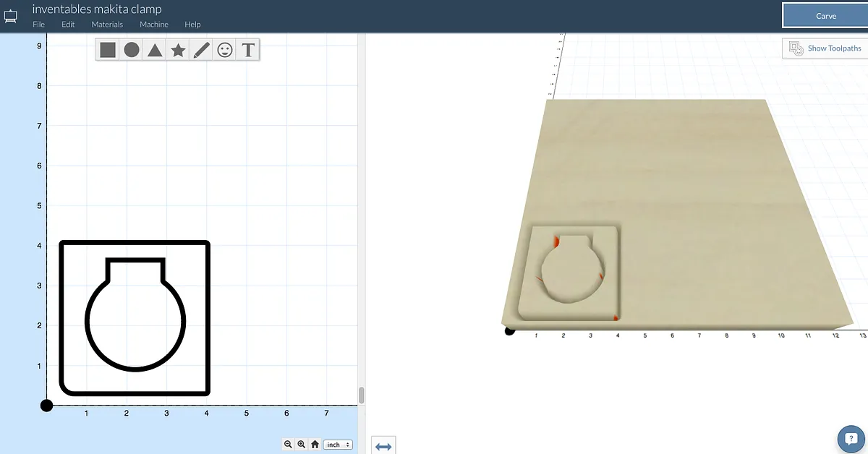Expand the Machine menu
The height and width of the screenshot is (454, 868).
[154, 25]
